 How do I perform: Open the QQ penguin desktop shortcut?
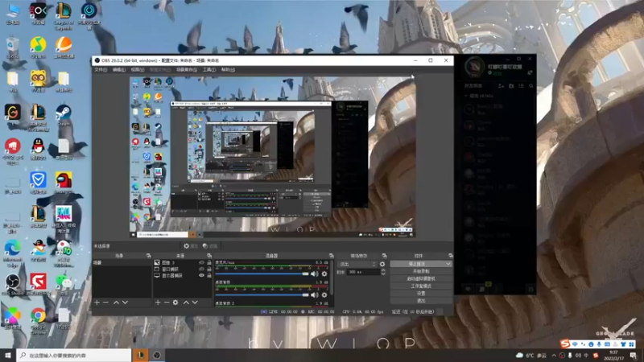tap(38, 149)
